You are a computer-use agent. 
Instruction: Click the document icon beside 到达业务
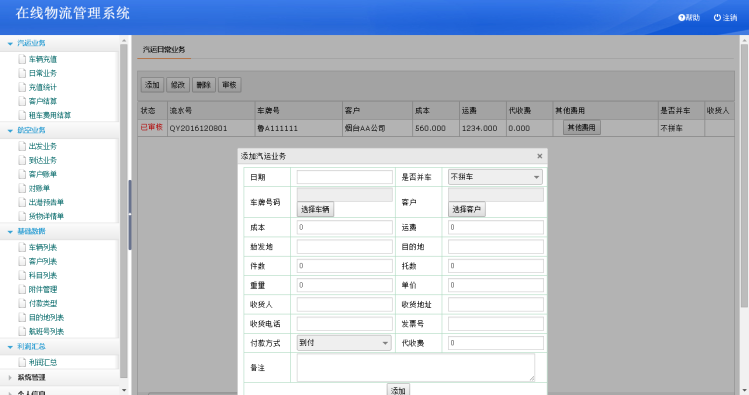[22, 160]
